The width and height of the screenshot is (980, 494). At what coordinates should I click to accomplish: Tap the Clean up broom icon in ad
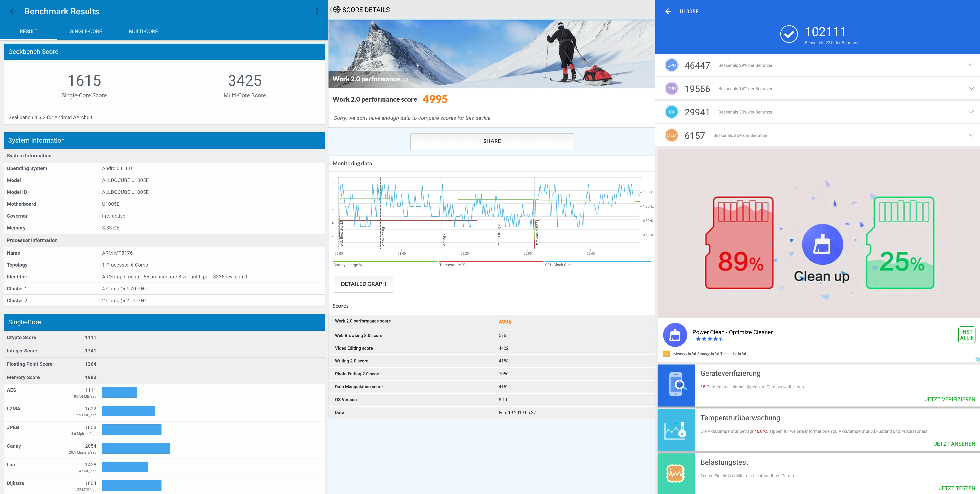coord(822,244)
